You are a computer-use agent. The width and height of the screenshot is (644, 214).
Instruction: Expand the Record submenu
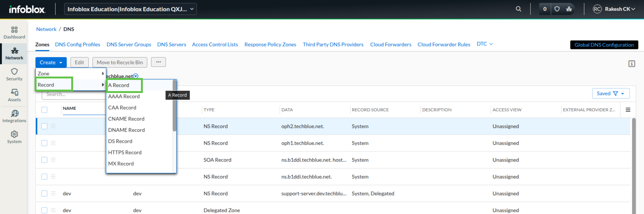(x=71, y=85)
